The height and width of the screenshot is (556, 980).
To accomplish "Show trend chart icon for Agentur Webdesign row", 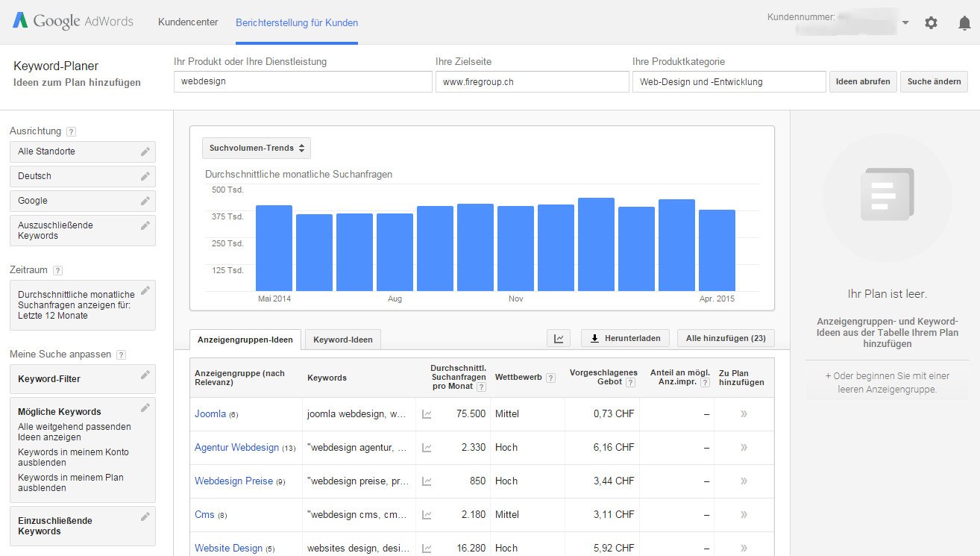I will (x=427, y=448).
